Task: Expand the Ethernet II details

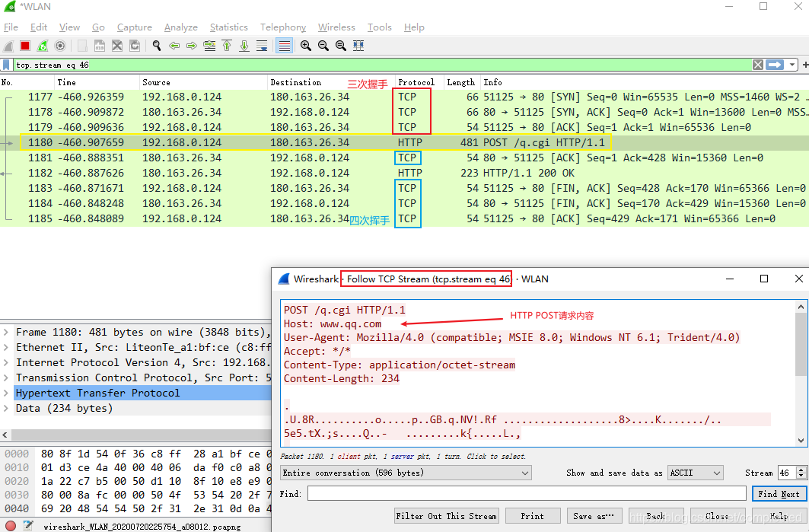Action: click(x=5, y=347)
